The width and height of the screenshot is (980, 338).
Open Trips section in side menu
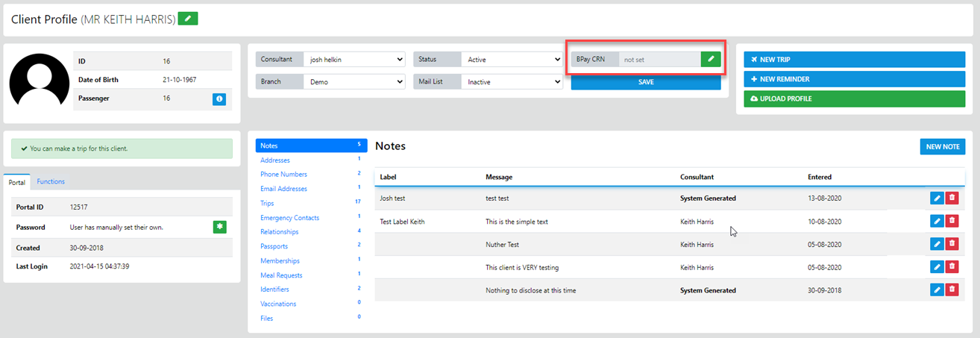pyautogui.click(x=267, y=203)
